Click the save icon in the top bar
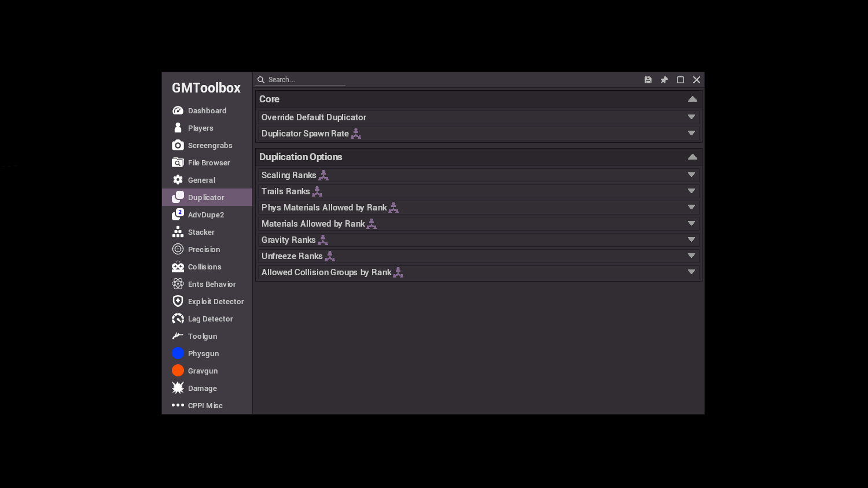The height and width of the screenshot is (488, 868). (648, 80)
